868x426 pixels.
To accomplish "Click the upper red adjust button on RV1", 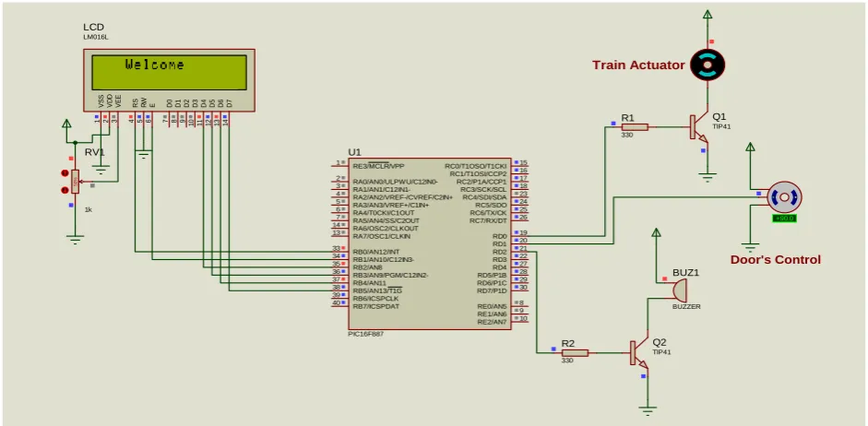I will tap(65, 173).
